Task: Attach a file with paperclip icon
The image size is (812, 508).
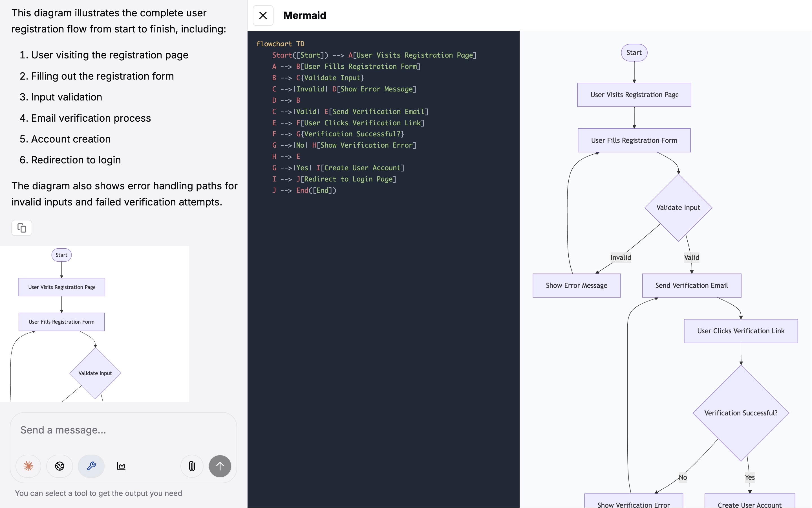Action: [x=192, y=466]
